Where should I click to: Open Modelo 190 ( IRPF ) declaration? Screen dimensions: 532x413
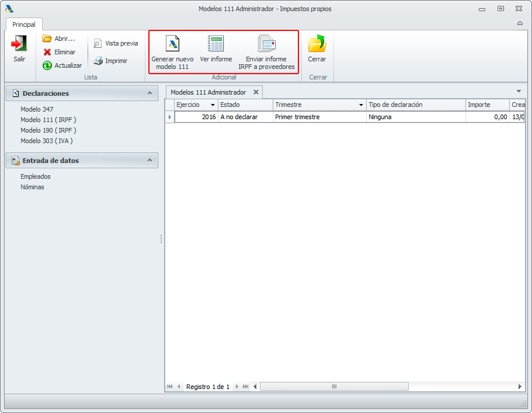pyautogui.click(x=48, y=130)
